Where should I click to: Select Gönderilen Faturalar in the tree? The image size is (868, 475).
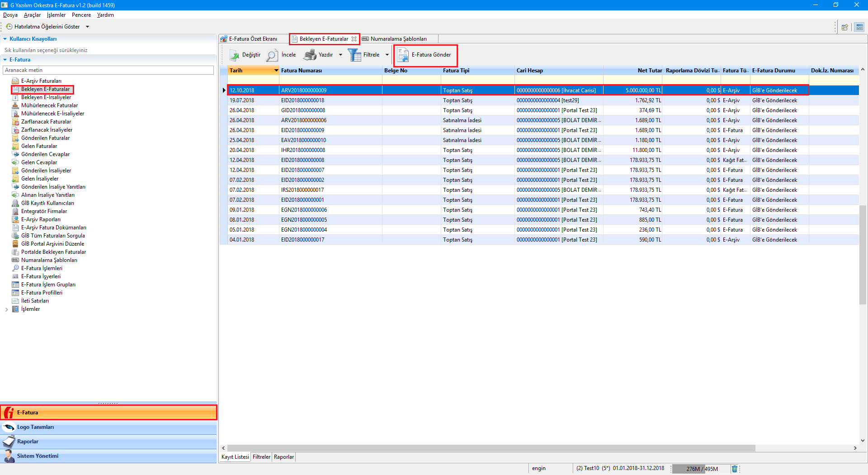(x=45, y=138)
